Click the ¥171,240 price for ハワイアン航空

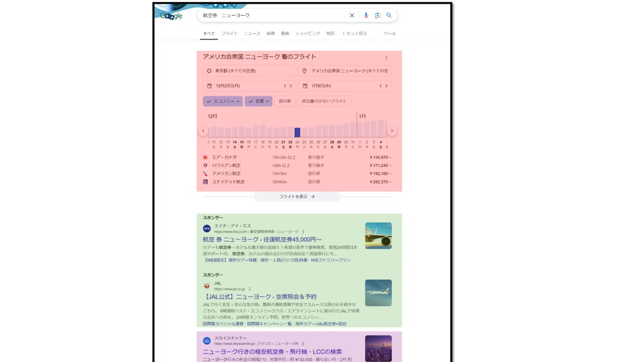pos(380,166)
